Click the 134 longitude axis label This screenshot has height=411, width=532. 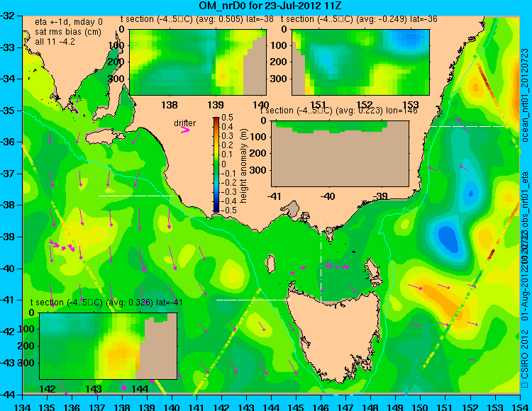click(23, 407)
